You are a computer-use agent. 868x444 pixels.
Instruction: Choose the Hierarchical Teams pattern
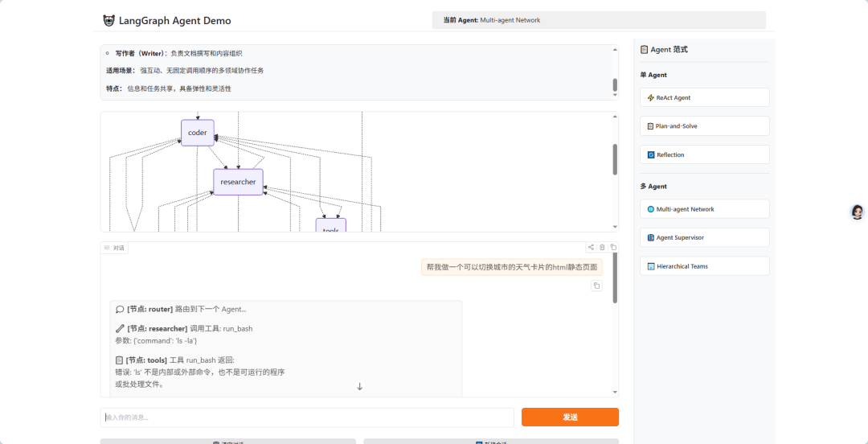point(705,266)
